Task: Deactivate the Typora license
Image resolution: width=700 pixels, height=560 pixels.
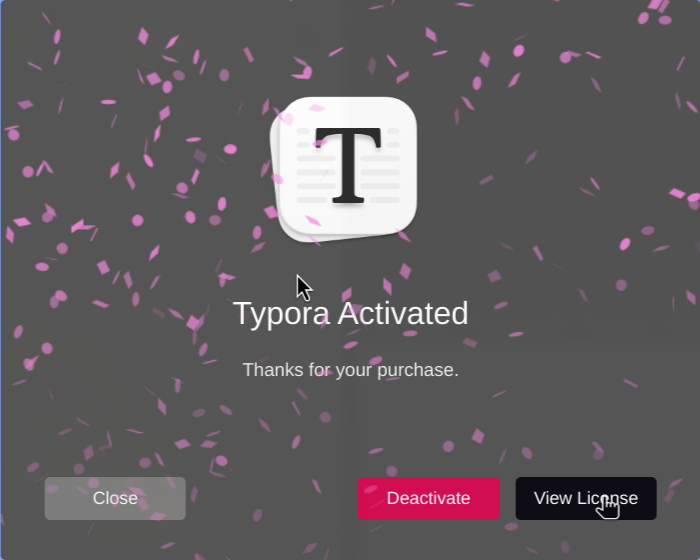Action: (429, 498)
